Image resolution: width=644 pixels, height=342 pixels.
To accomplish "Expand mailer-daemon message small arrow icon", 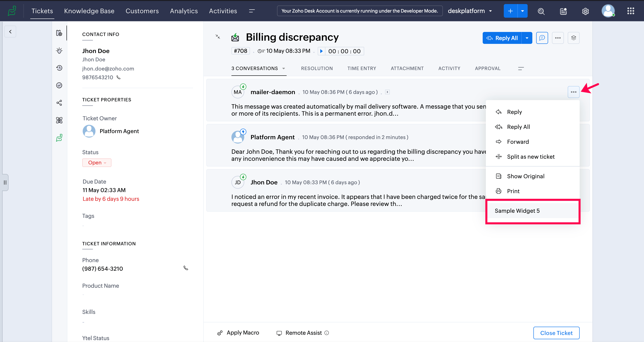I will point(387,92).
